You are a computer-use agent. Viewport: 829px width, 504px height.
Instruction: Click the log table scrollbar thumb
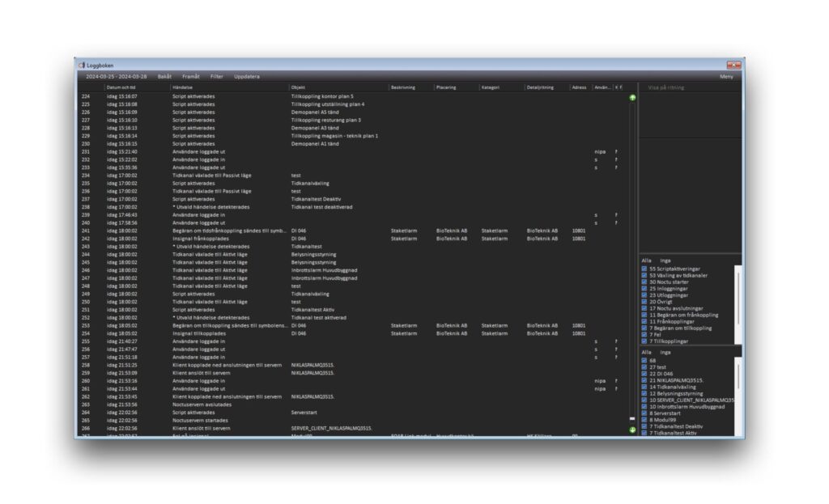(632, 418)
